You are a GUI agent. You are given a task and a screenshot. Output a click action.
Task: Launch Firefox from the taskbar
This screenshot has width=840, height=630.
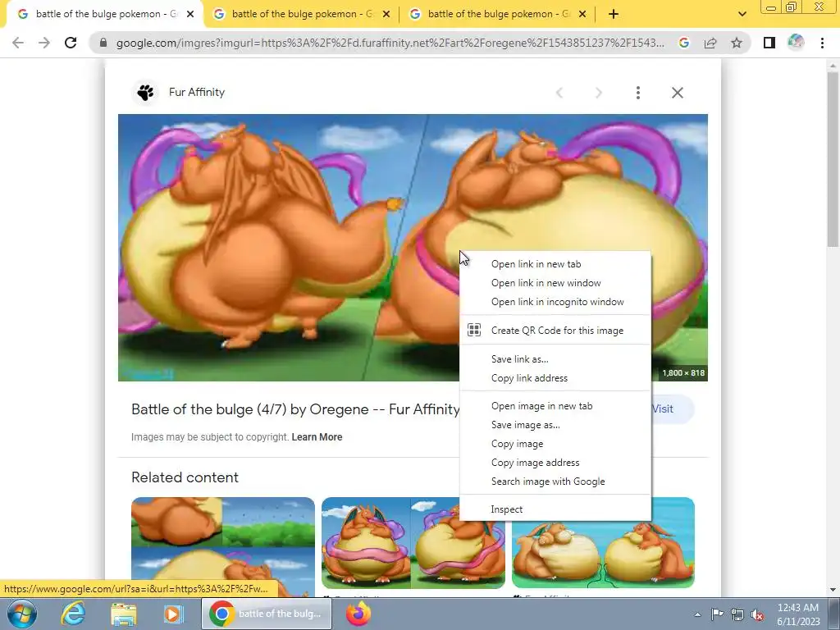click(358, 614)
